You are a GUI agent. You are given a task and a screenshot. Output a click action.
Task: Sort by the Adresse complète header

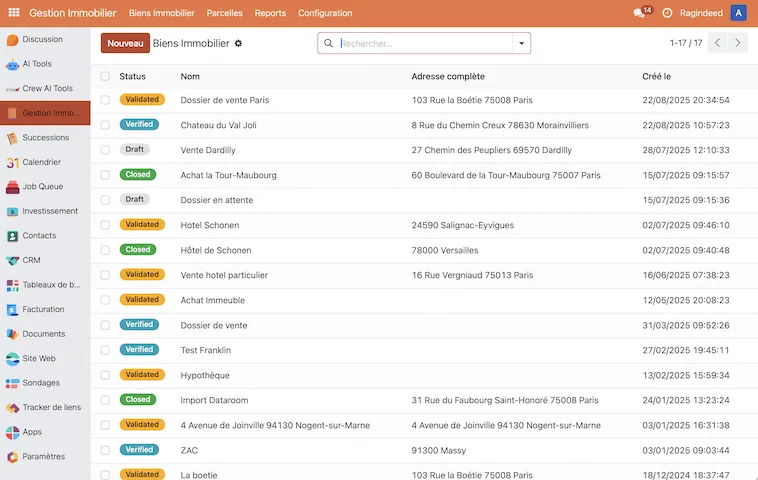448,76
